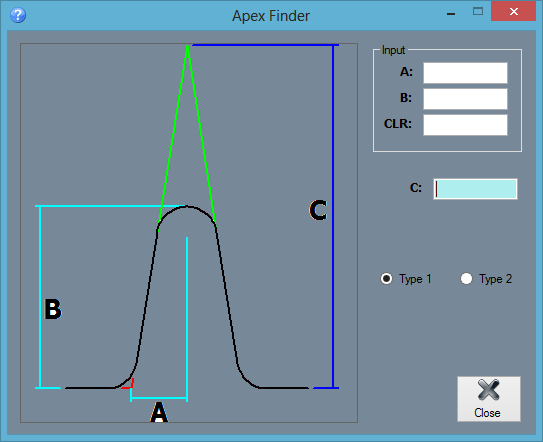Select the Type 1 radio button
The width and height of the screenshot is (543, 442).
click(386, 279)
